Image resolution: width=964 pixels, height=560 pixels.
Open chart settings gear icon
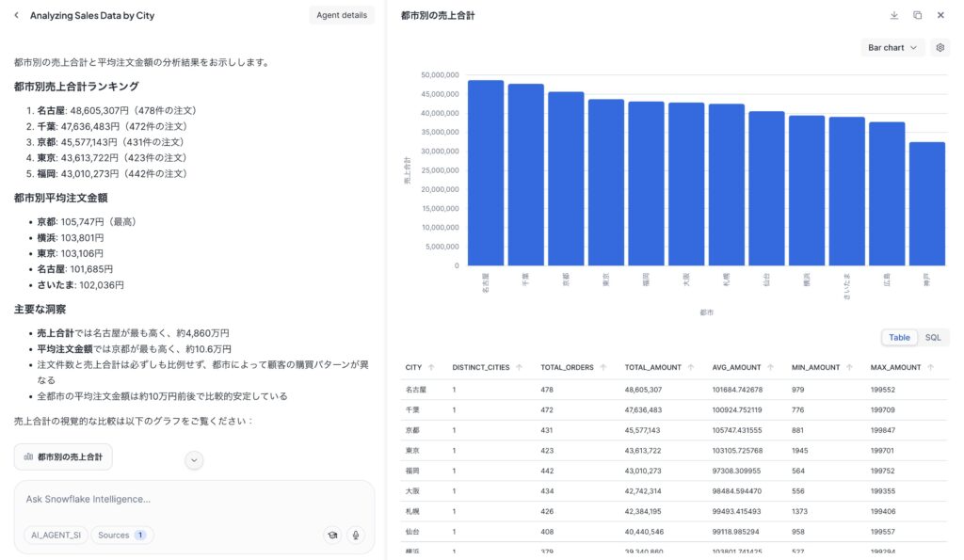point(940,47)
